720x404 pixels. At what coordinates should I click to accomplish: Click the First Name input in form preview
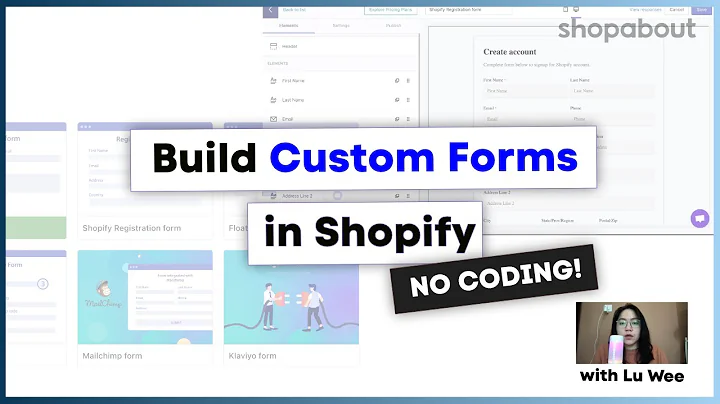pyautogui.click(x=525, y=91)
